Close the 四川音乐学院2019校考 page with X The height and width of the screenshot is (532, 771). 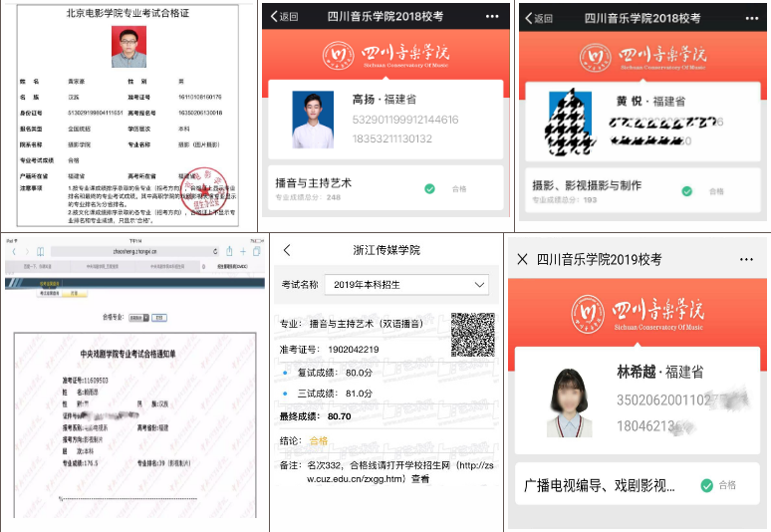coord(523,259)
